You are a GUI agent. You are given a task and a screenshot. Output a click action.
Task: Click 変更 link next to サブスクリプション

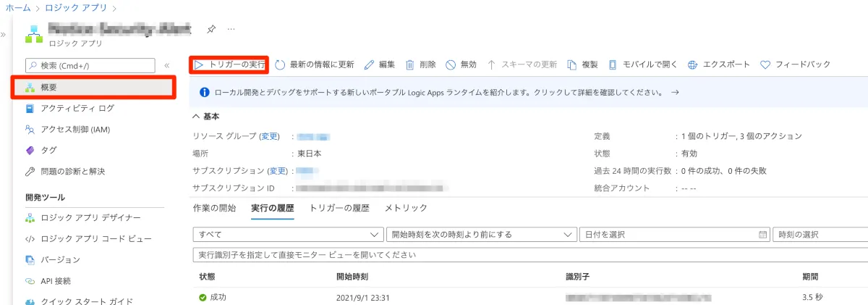pyautogui.click(x=278, y=171)
